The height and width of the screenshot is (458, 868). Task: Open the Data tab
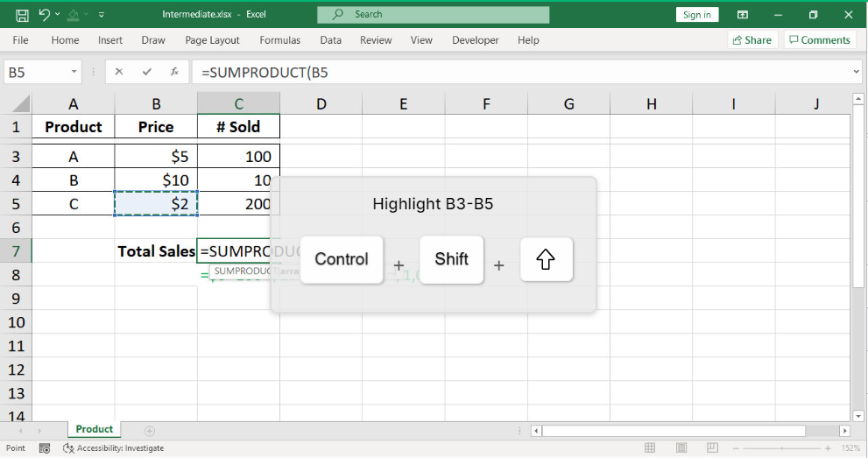[x=330, y=39]
